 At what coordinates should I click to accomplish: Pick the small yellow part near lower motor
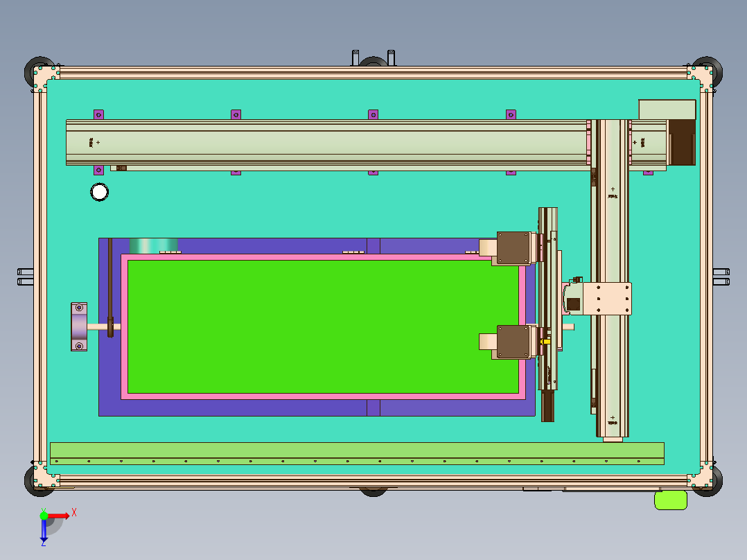[x=545, y=341]
